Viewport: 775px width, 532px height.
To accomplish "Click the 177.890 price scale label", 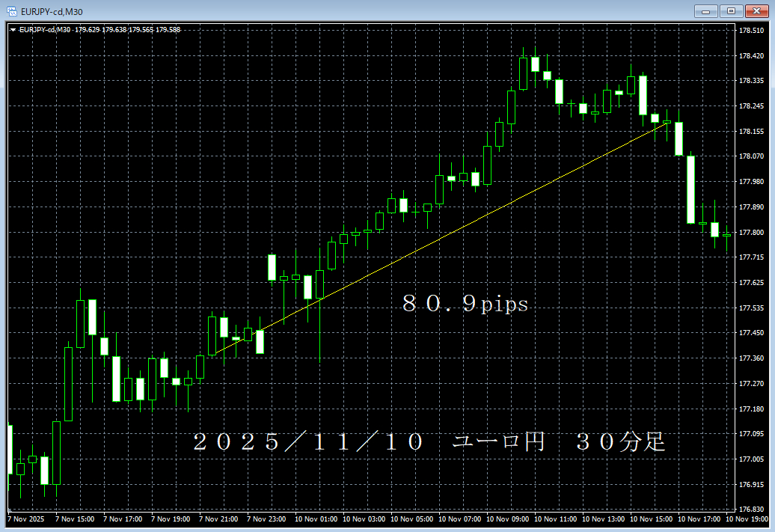I will pos(751,207).
